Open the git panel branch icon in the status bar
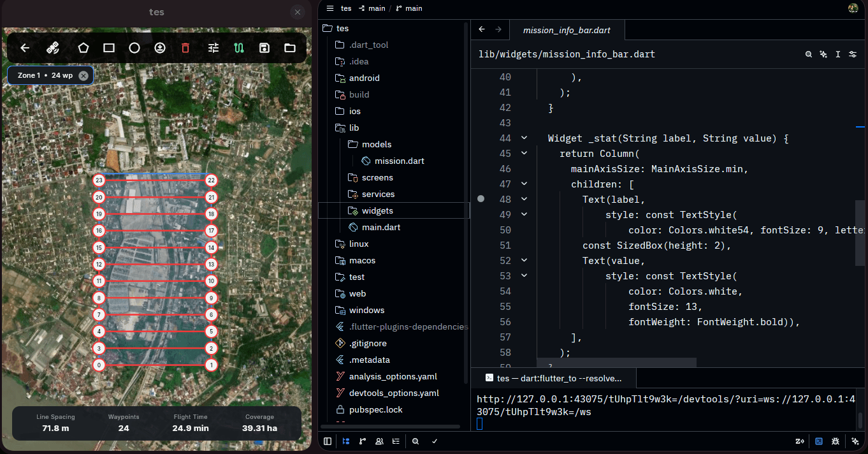 (x=363, y=441)
